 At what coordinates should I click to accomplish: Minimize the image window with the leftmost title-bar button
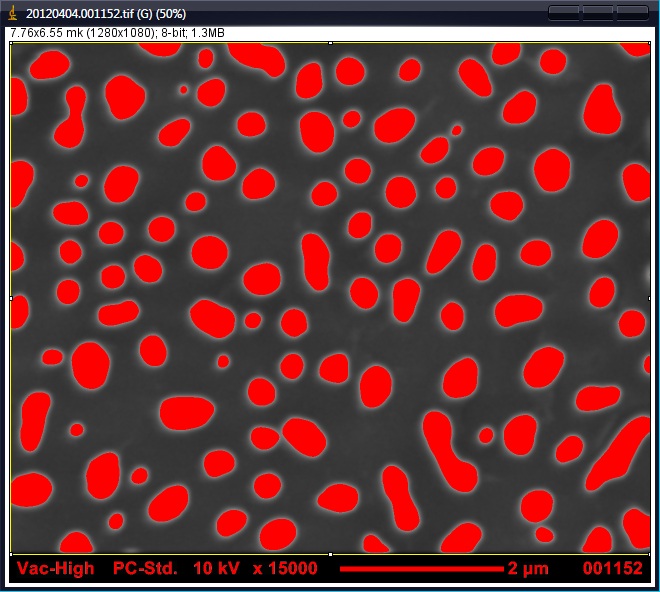coord(564,13)
